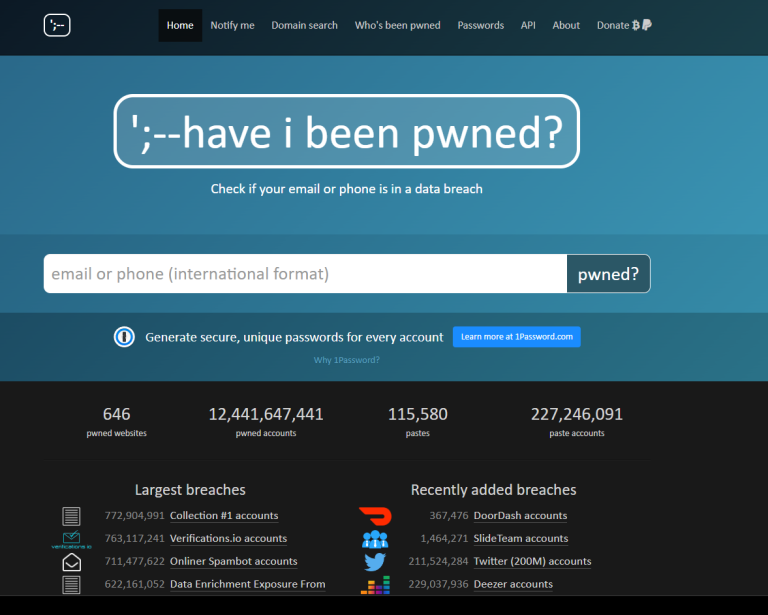Image resolution: width=768 pixels, height=615 pixels.
Task: Click the SlideTeam breach logo
Action: [375, 539]
